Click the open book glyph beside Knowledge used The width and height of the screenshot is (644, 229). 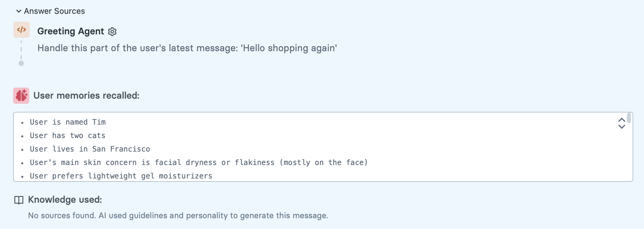coord(18,199)
